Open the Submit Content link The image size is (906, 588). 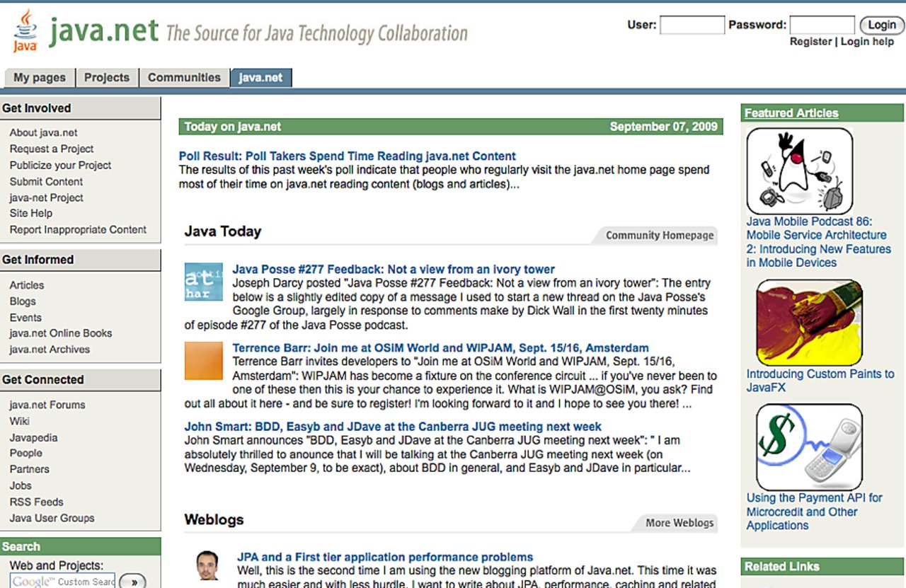point(46,181)
